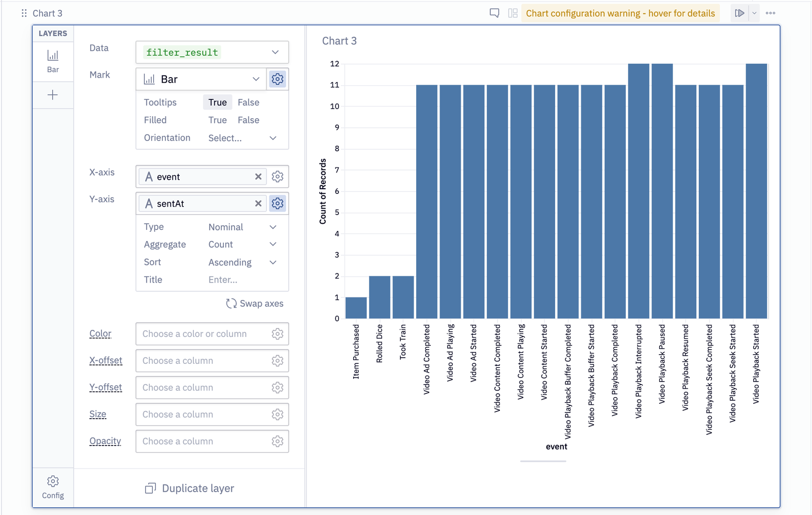Open the Mark settings gear next to Bar
The height and width of the screenshot is (515, 812).
point(277,79)
